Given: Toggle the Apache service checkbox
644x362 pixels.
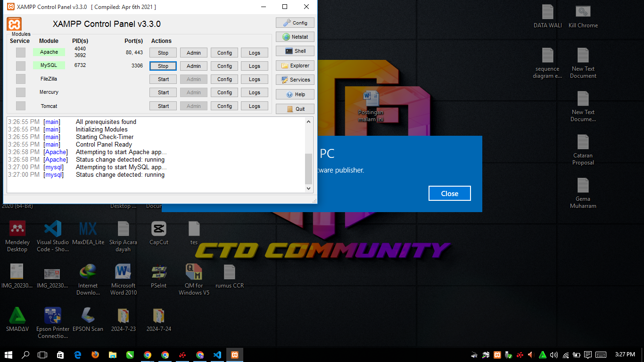Looking at the screenshot, I should (x=21, y=52).
